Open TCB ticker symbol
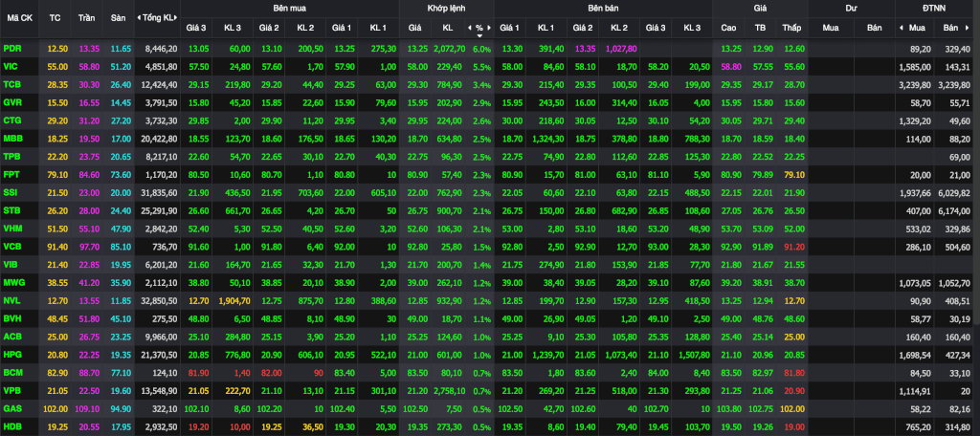The image size is (980, 436). click(x=11, y=84)
